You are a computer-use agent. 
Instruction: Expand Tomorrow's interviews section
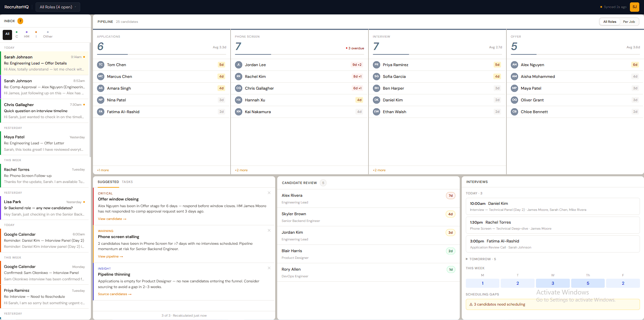481,259
